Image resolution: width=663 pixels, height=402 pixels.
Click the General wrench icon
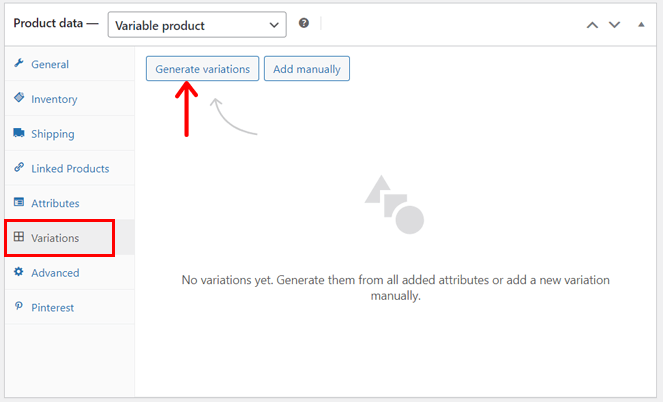point(19,64)
